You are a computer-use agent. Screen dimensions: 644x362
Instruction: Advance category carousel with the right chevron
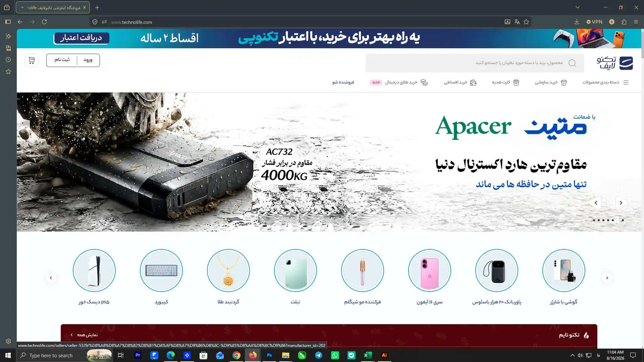pos(607,278)
